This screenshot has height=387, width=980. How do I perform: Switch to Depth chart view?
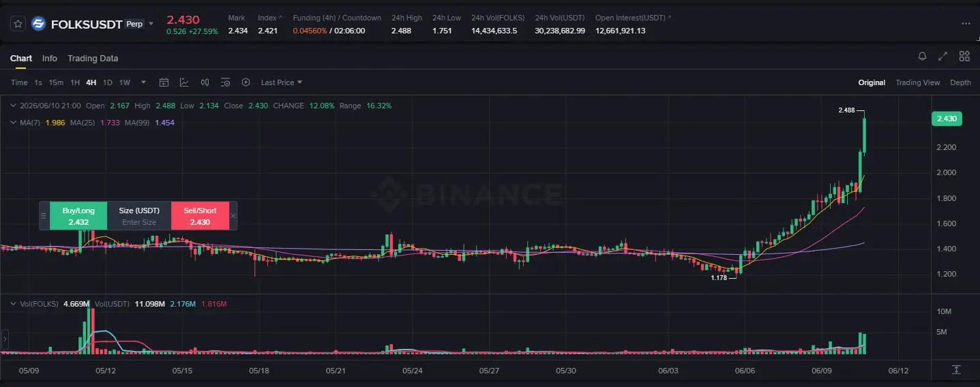(960, 82)
